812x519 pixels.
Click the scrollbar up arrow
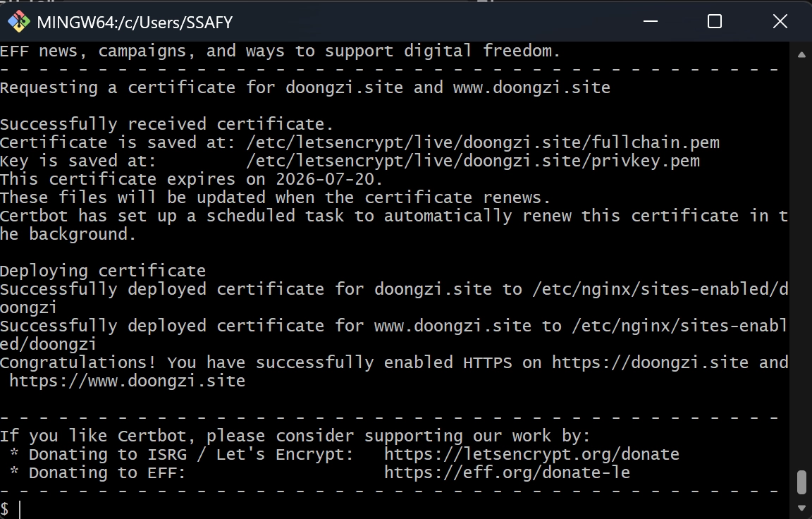coord(801,54)
